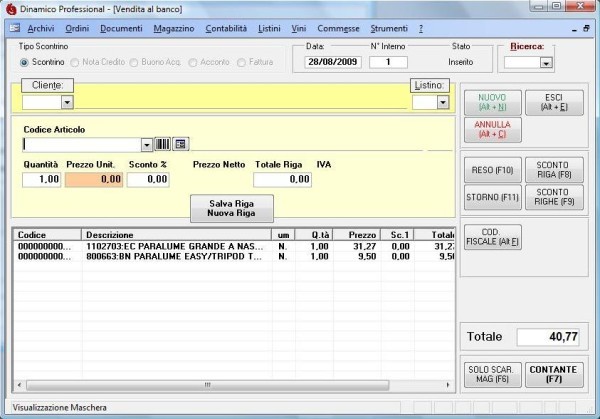Click the Q.tà column header
Image resolution: width=600 pixels, height=419 pixels.
pyautogui.click(x=314, y=235)
